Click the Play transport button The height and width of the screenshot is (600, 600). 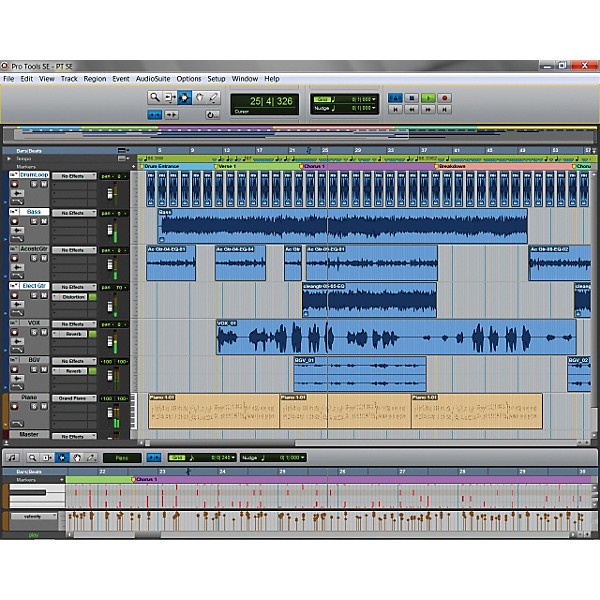tap(428, 98)
